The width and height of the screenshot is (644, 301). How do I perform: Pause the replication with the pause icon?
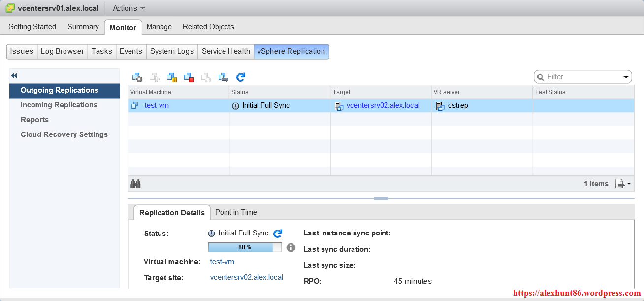point(172,77)
